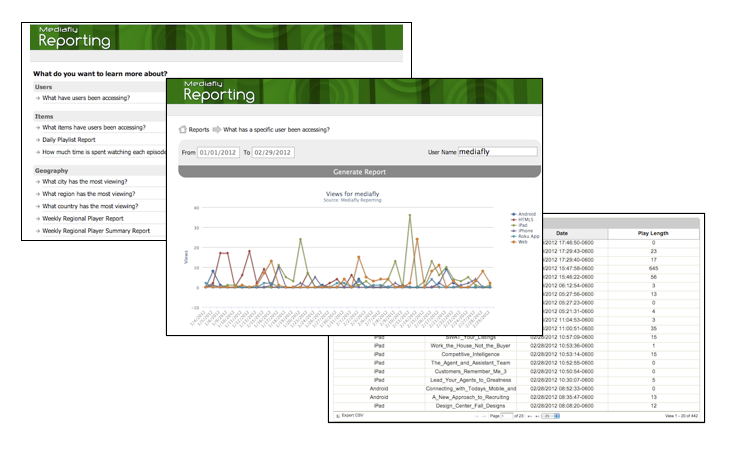Go to first page using pager arrow
The image size is (730, 449).
point(476,416)
